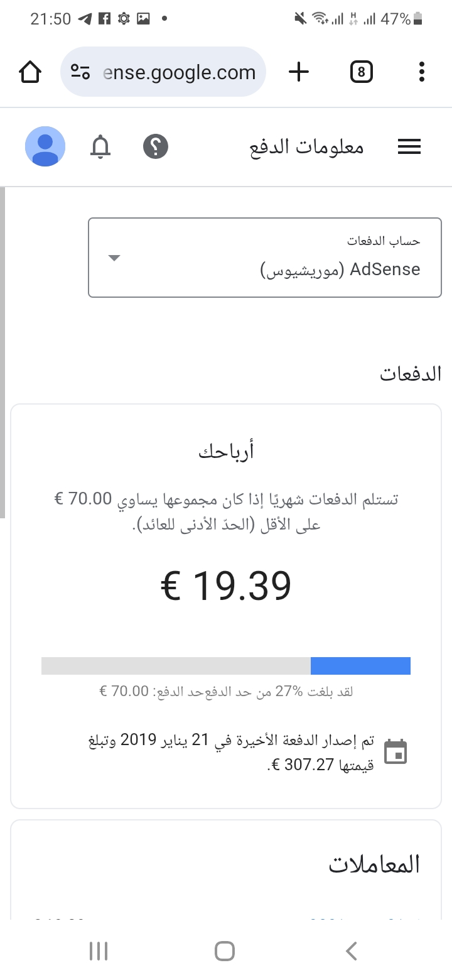Open site information icon in address bar
Screen dimensions: 452x980
point(80,72)
